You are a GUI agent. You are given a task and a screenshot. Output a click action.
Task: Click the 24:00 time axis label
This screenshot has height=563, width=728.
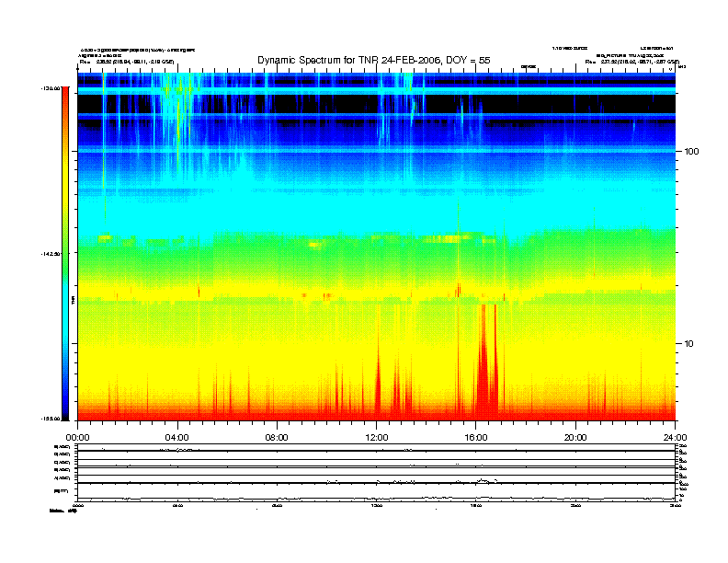click(x=675, y=438)
